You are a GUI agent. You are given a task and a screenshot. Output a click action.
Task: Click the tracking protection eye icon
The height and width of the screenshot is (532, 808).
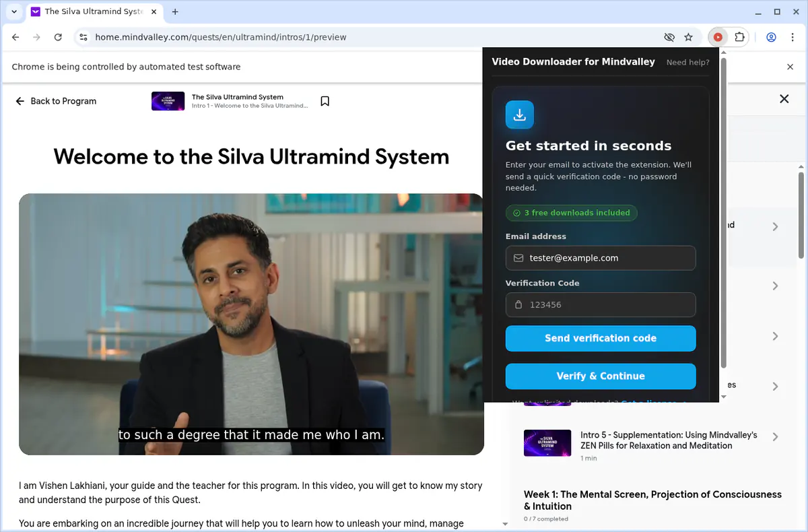tap(669, 37)
